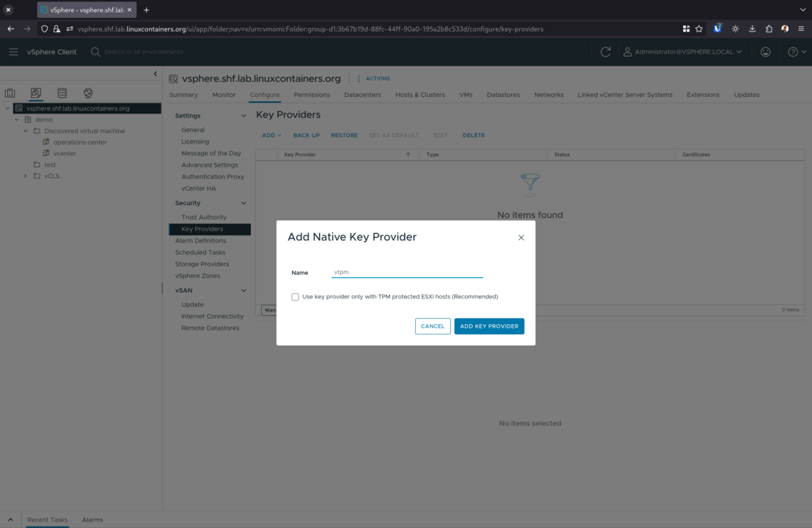This screenshot has height=528, width=812.
Task: Click the ADD KEY PROVIDER button
Action: tap(489, 326)
